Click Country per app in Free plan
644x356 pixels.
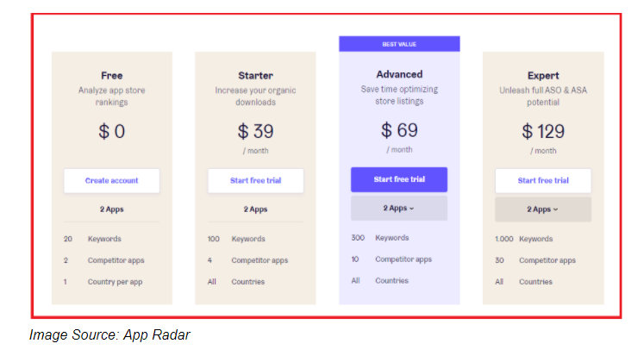pos(115,282)
